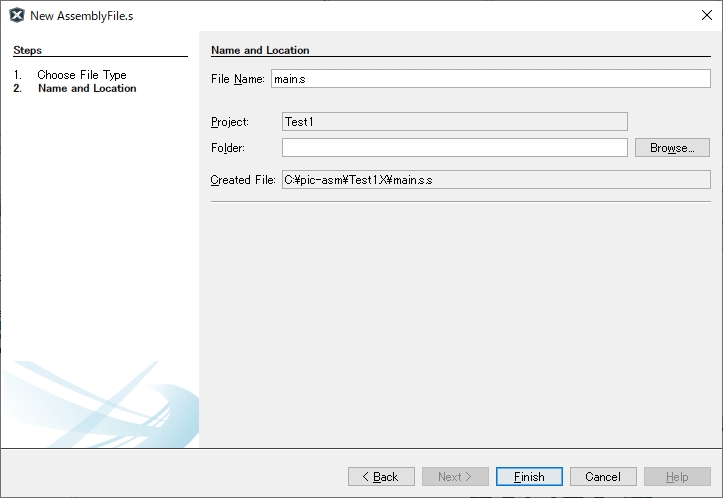Click the Folder label
Screen dimensions: 723x498
tap(228, 148)
